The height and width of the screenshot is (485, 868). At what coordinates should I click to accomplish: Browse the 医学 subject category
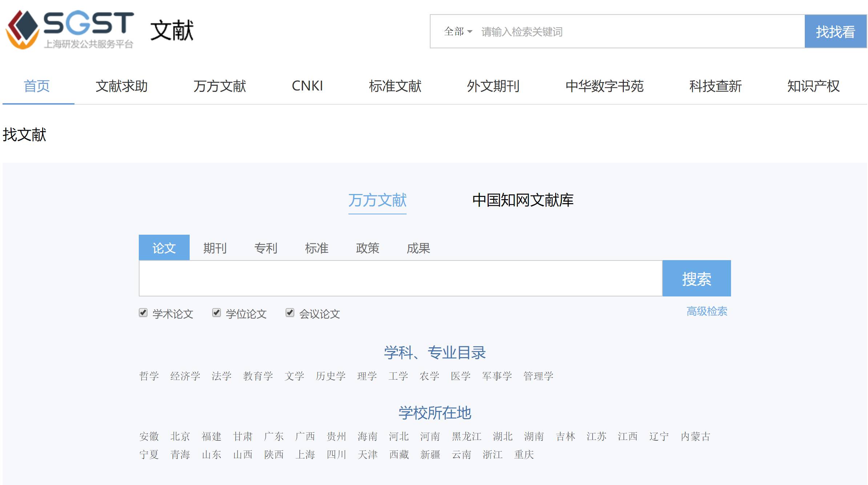461,376
